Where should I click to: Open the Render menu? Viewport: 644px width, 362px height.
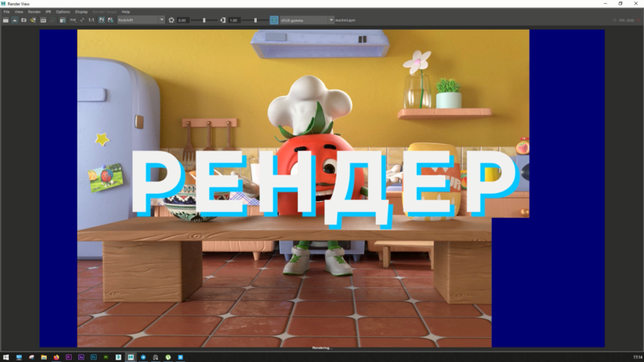click(x=34, y=12)
